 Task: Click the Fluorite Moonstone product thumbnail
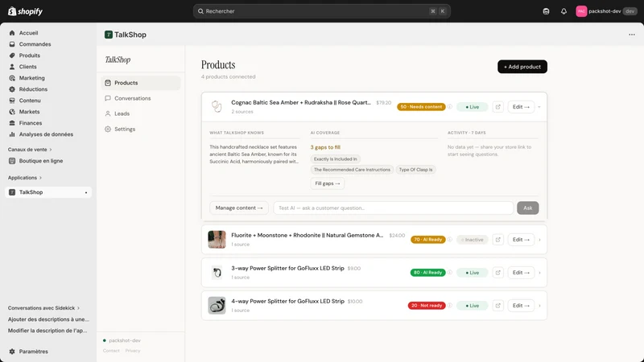217,239
